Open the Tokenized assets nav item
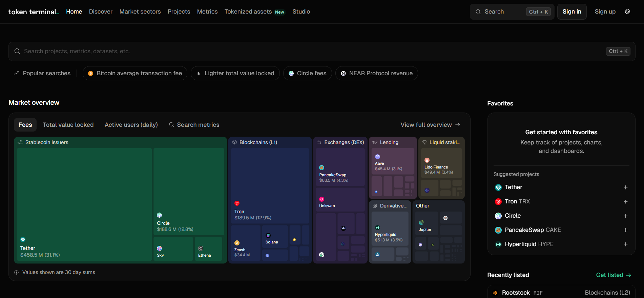The height and width of the screenshot is (298, 644). point(255,12)
